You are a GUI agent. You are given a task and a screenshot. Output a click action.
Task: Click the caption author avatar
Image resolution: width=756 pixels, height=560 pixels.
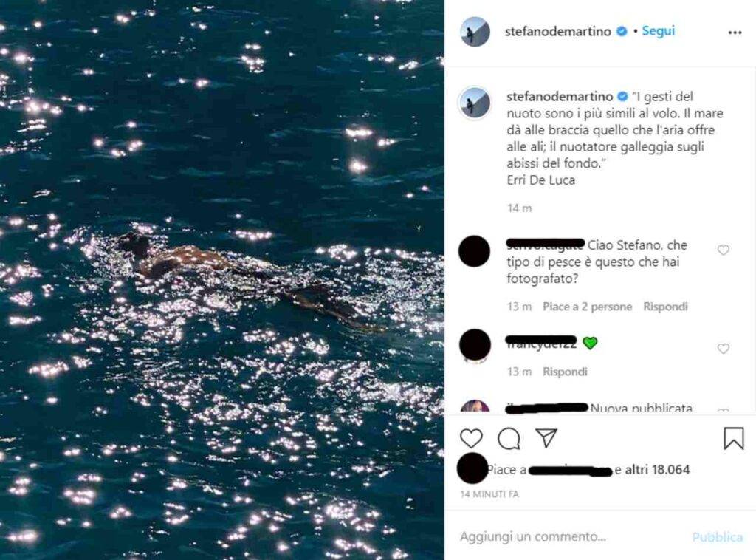click(475, 103)
